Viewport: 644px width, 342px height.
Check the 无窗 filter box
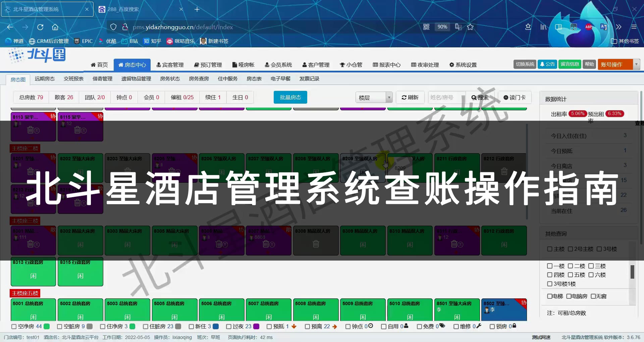click(593, 296)
